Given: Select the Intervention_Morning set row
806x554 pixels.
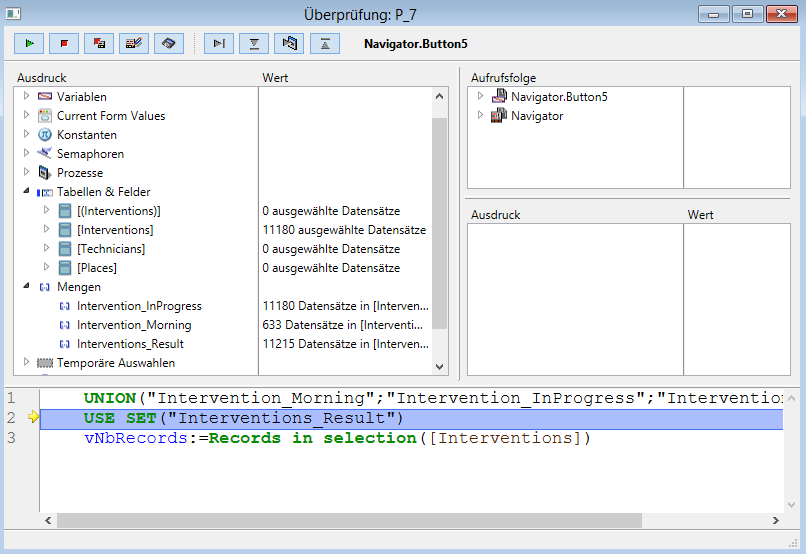Looking at the screenshot, I should click(x=133, y=325).
